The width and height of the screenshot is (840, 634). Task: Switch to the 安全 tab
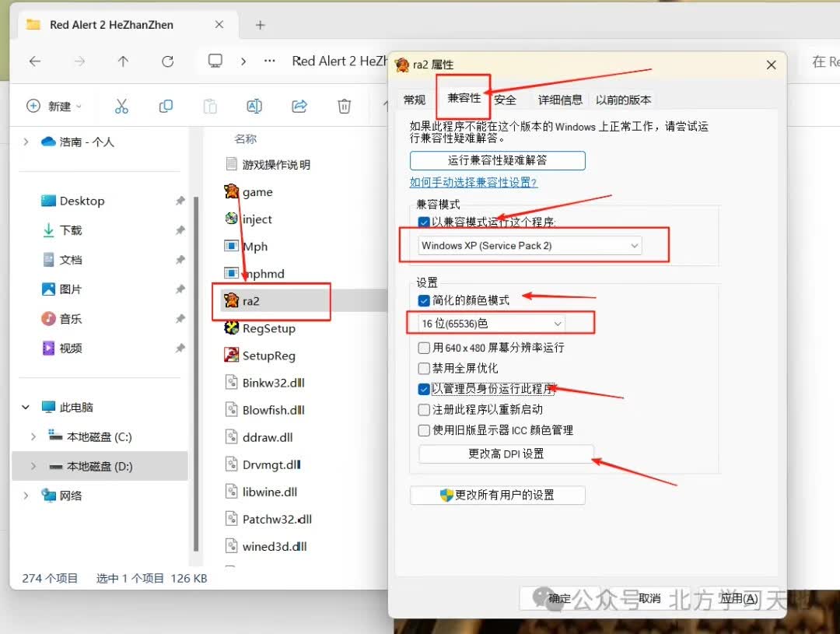click(x=505, y=100)
